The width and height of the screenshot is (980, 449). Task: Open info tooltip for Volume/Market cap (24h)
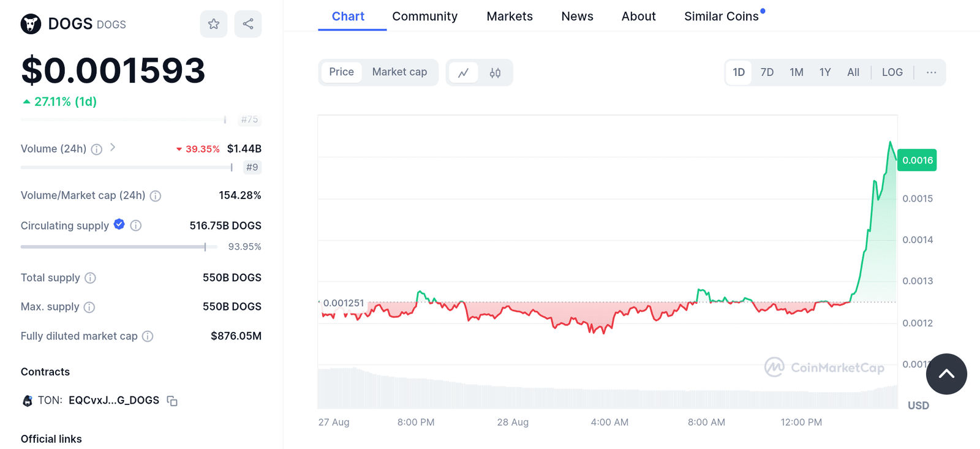point(156,196)
